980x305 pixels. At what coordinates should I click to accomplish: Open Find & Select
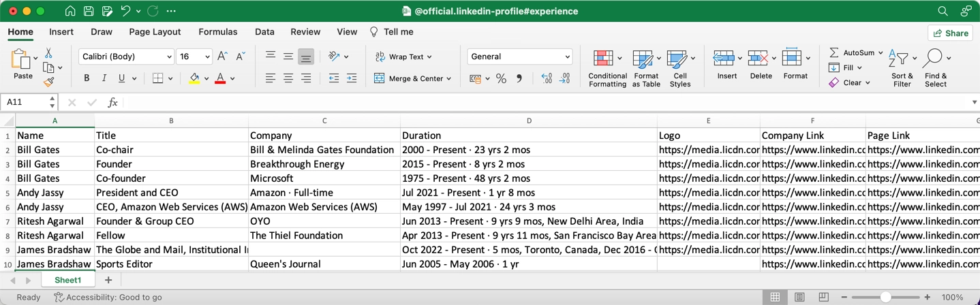coord(935,68)
